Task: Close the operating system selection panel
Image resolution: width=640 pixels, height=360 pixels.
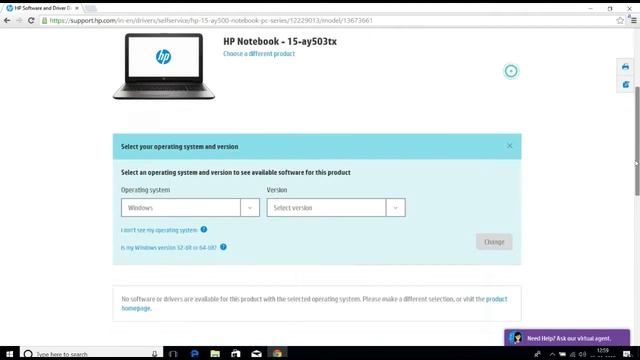Action: (x=509, y=146)
